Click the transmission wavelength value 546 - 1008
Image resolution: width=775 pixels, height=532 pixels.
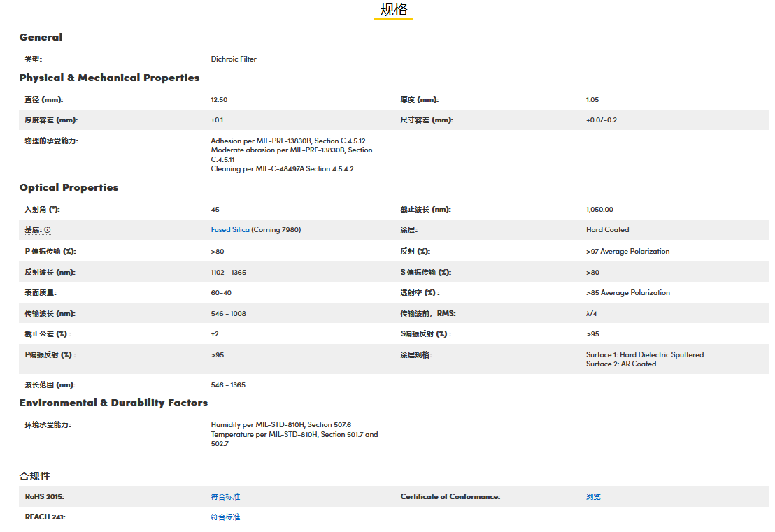(228, 314)
